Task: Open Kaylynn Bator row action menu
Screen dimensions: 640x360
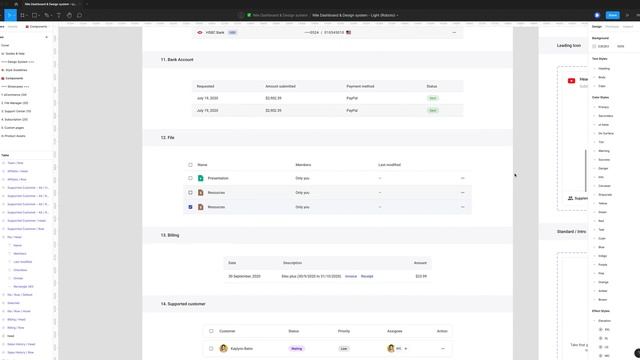Action: (x=443, y=349)
